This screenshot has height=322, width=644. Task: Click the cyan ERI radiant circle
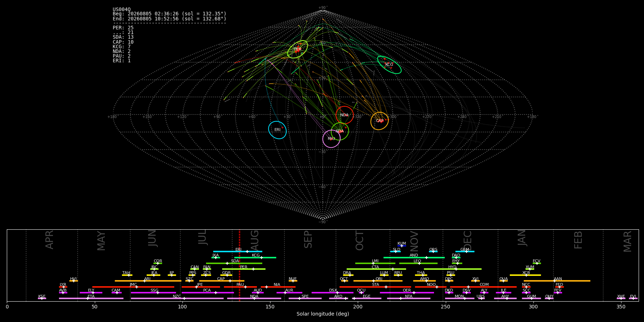[277, 130]
